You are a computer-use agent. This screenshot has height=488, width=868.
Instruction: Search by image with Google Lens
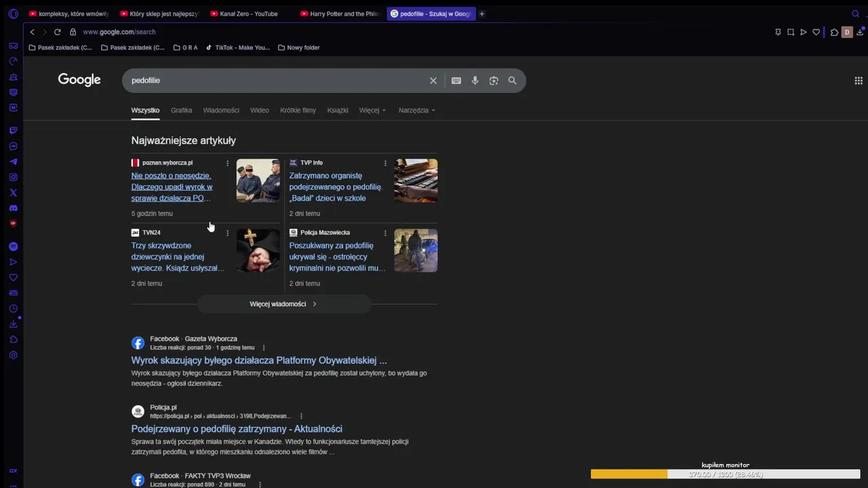[x=494, y=81]
